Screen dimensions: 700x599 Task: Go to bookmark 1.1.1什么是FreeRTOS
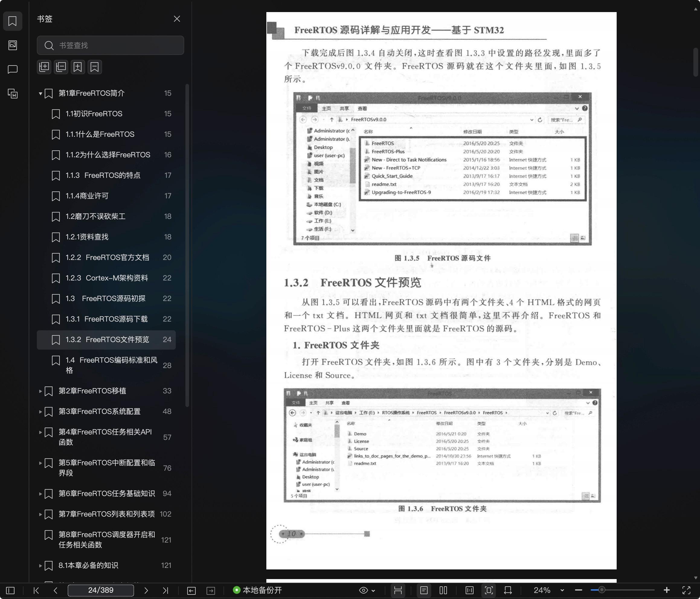pos(106,134)
